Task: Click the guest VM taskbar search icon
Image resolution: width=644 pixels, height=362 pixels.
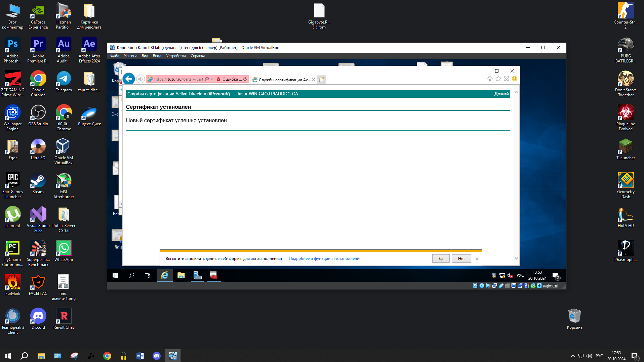Action: 131,275
